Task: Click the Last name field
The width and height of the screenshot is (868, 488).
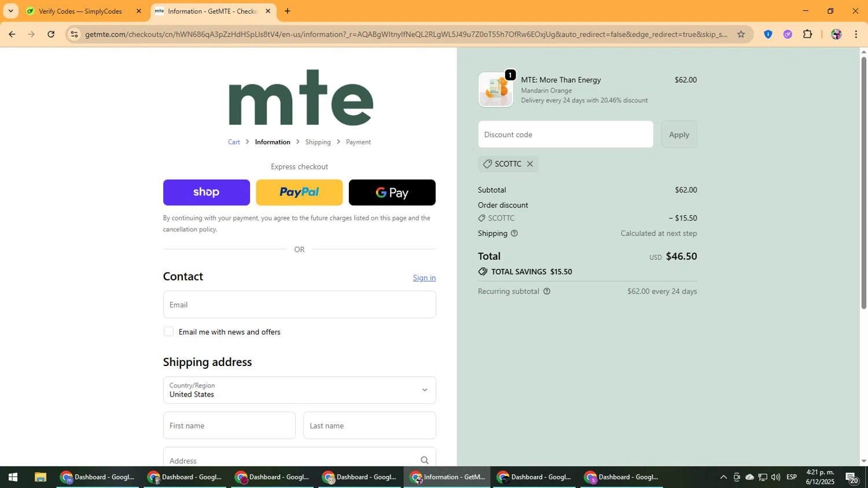Action: (370, 426)
